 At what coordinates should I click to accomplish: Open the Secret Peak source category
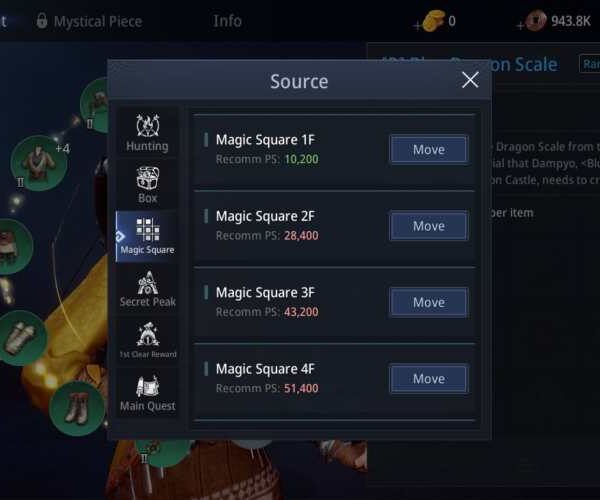pyautogui.click(x=147, y=289)
